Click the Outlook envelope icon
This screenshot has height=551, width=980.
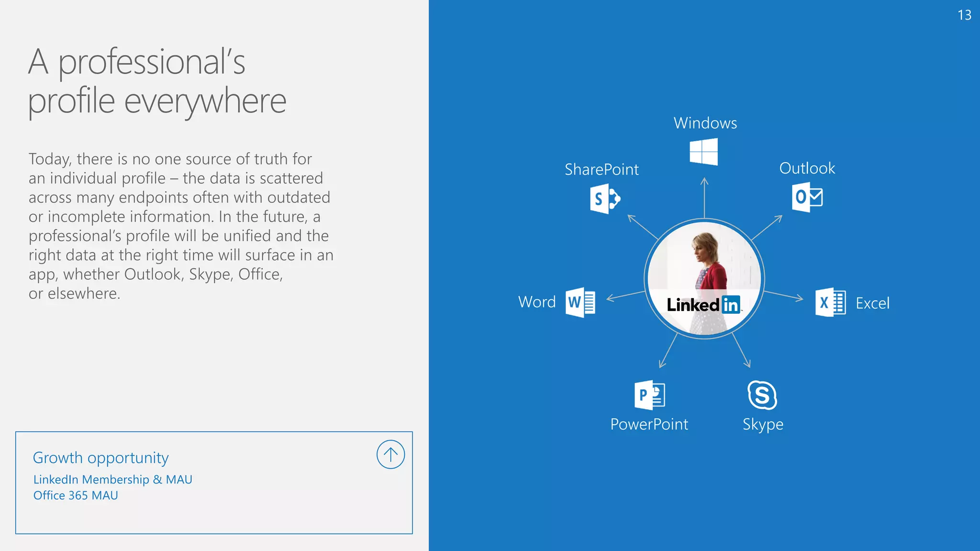pyautogui.click(x=807, y=197)
